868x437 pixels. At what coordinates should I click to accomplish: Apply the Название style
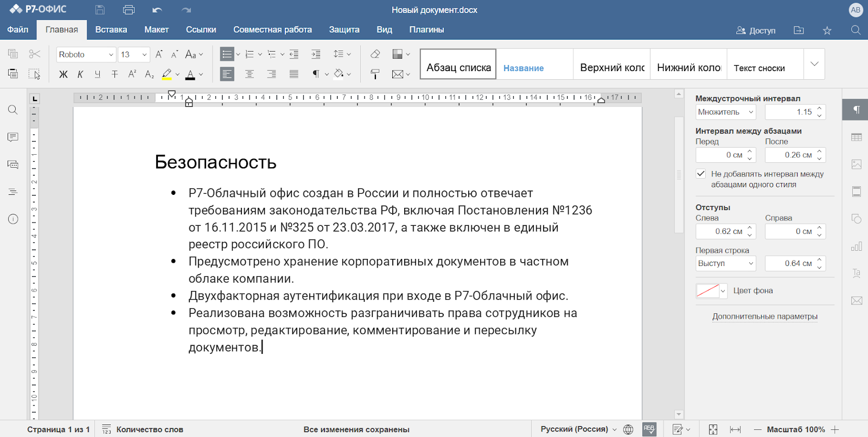point(535,64)
